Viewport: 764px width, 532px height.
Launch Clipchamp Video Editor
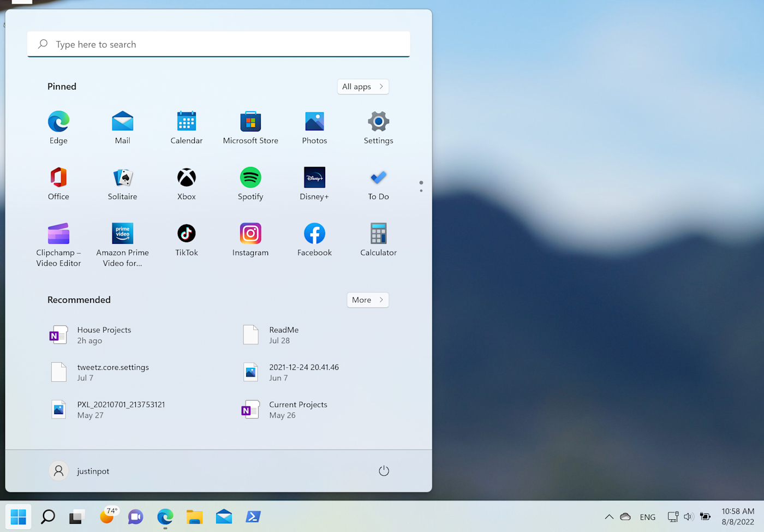[x=58, y=245]
